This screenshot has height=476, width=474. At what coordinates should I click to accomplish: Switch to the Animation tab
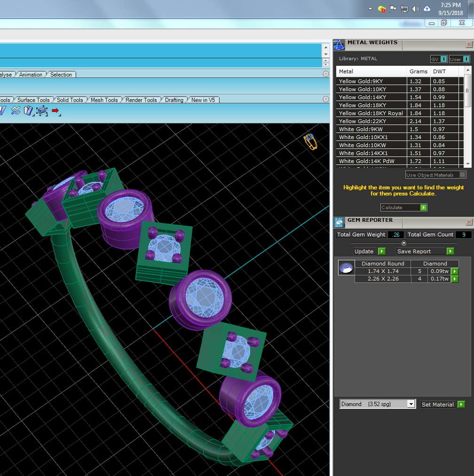point(31,74)
